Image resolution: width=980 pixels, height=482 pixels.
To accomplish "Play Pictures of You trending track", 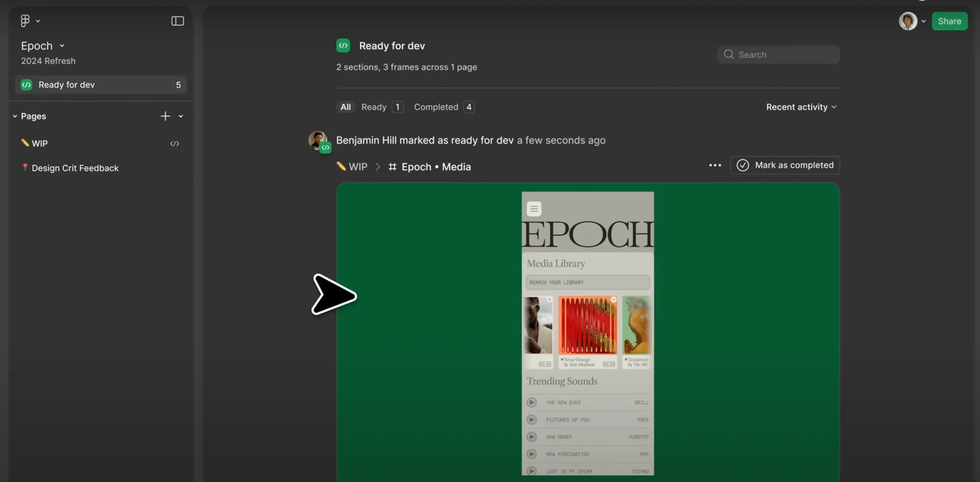I will (532, 420).
